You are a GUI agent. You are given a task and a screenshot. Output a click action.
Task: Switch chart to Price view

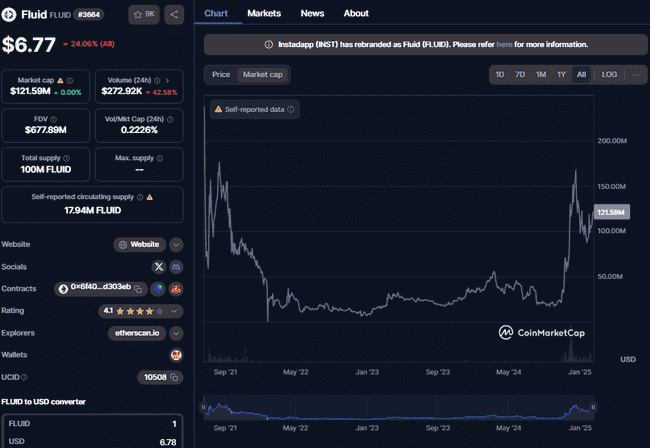[221, 75]
